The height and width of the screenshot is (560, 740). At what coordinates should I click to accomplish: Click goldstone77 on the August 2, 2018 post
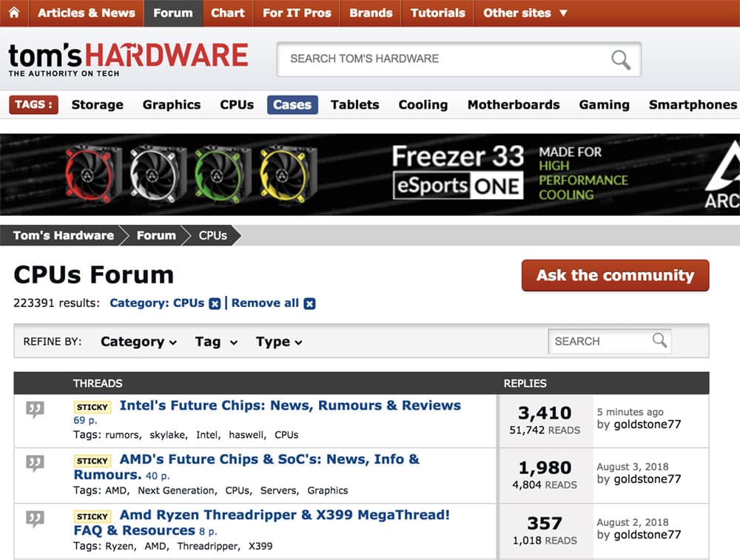(x=647, y=535)
